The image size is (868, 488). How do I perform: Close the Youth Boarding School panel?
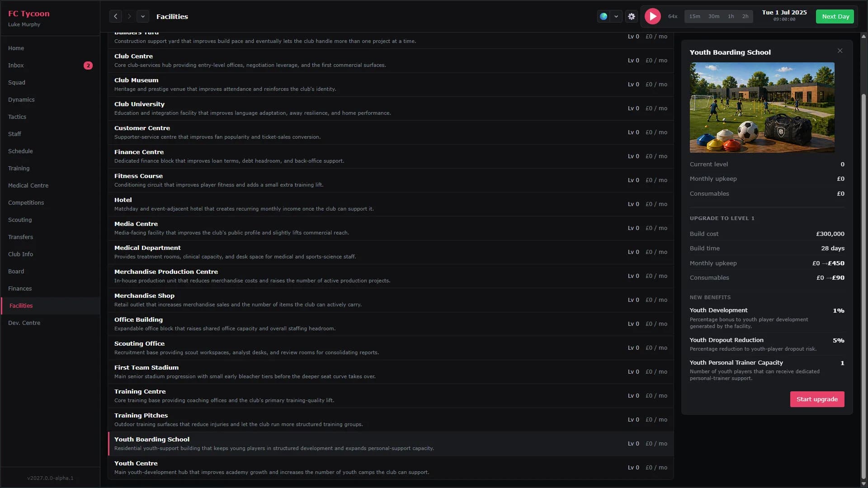pos(840,51)
